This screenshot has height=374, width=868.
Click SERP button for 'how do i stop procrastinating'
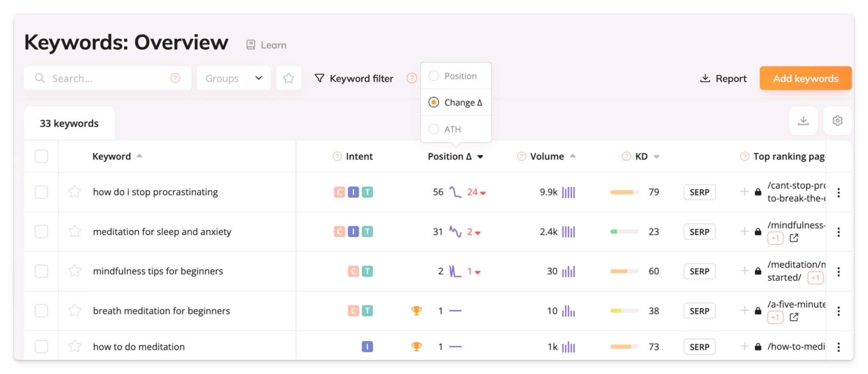tap(699, 192)
